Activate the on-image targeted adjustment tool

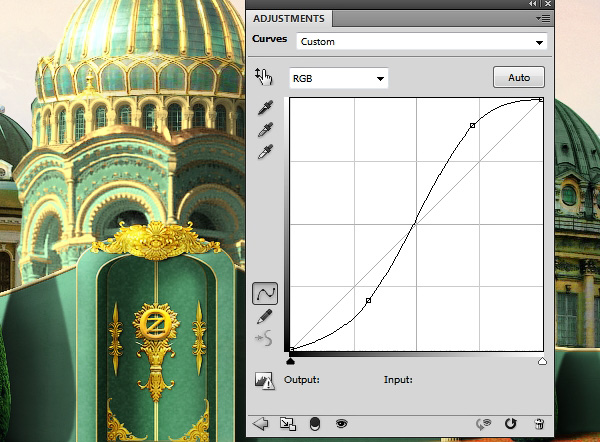coord(265,78)
